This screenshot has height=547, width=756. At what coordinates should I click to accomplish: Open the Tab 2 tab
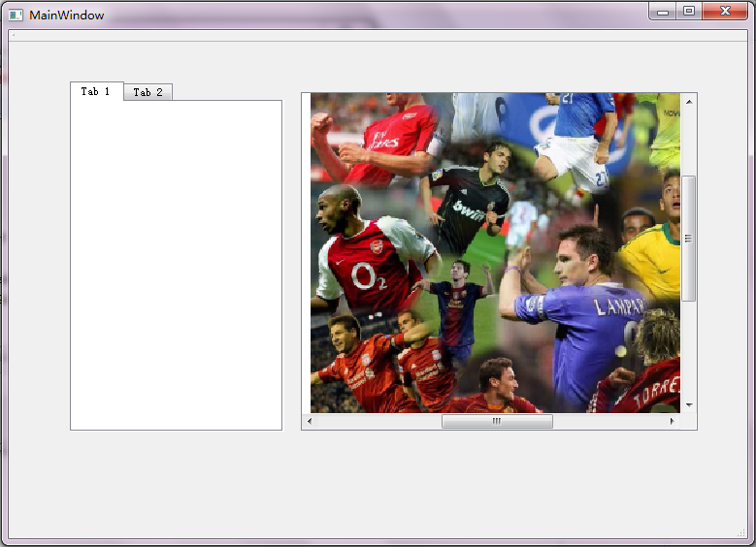click(148, 92)
